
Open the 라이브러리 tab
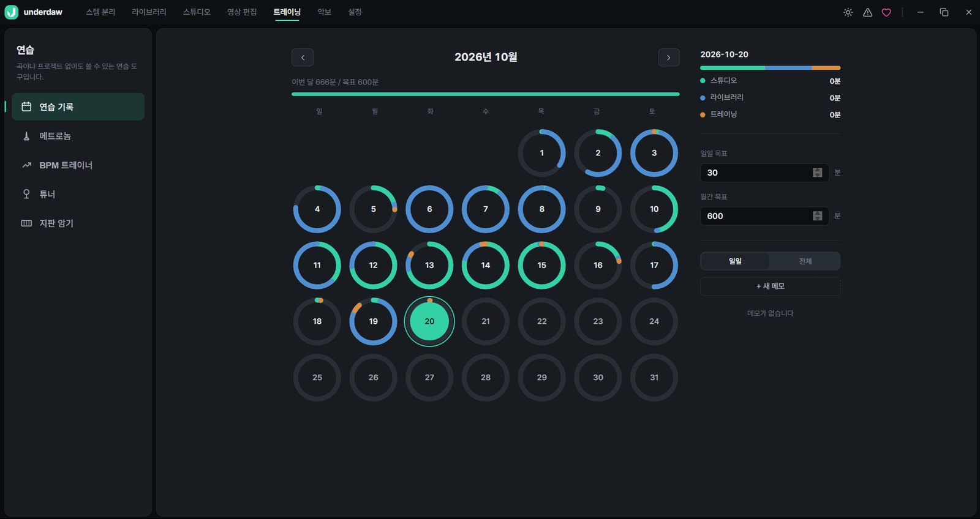pos(149,12)
